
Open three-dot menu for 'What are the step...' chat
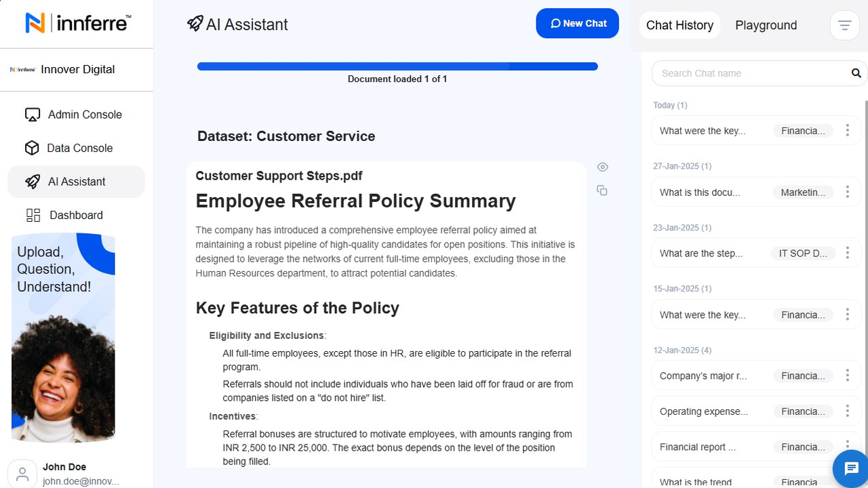tap(847, 253)
